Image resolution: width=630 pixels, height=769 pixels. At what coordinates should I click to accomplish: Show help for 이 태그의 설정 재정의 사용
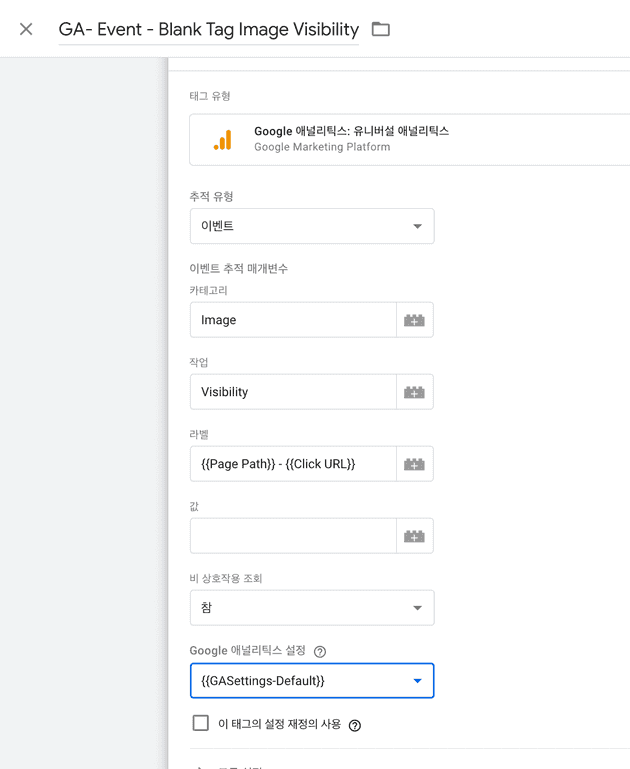click(355, 725)
